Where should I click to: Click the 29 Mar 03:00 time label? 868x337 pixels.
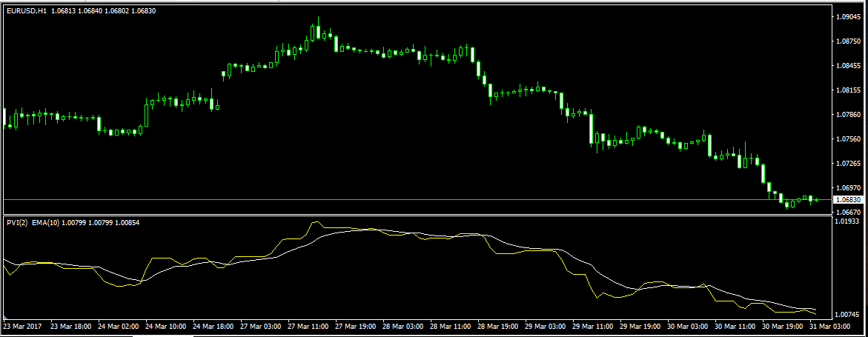[x=546, y=326]
